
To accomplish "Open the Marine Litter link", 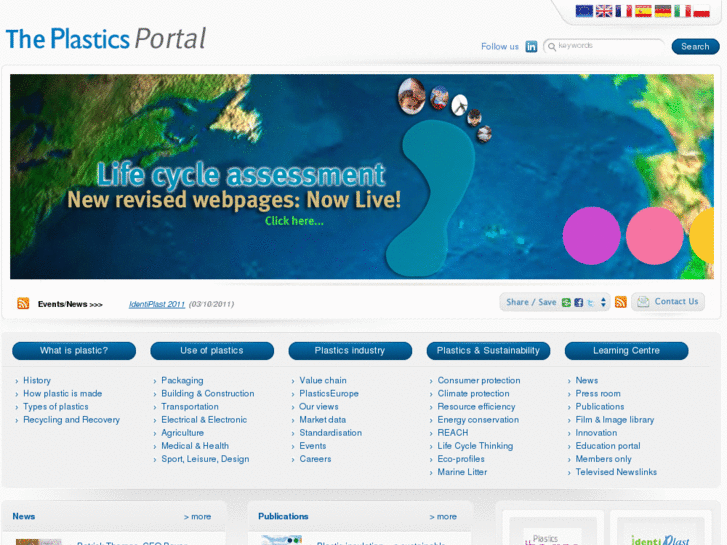I will (462, 472).
